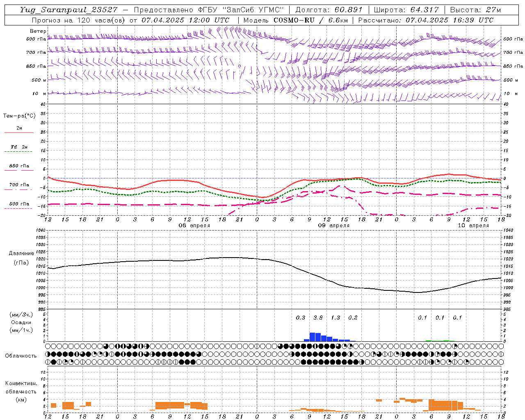Click the '(мм/1ч.)' units label
The height and width of the screenshot is (420, 525).
[21, 330]
